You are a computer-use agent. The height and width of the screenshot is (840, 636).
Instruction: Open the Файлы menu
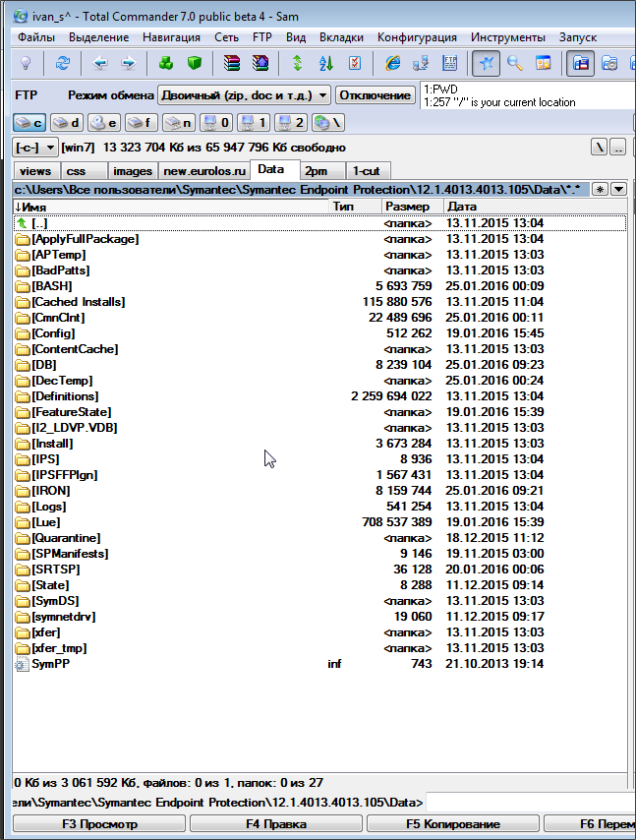pyautogui.click(x=36, y=37)
